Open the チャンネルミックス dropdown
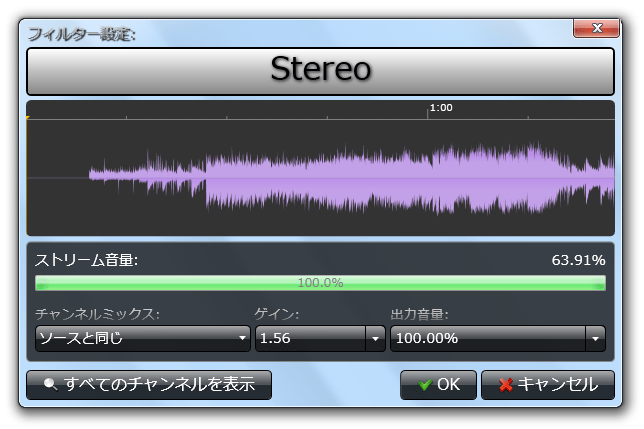Viewport: 644px width, 429px height. pos(143,338)
